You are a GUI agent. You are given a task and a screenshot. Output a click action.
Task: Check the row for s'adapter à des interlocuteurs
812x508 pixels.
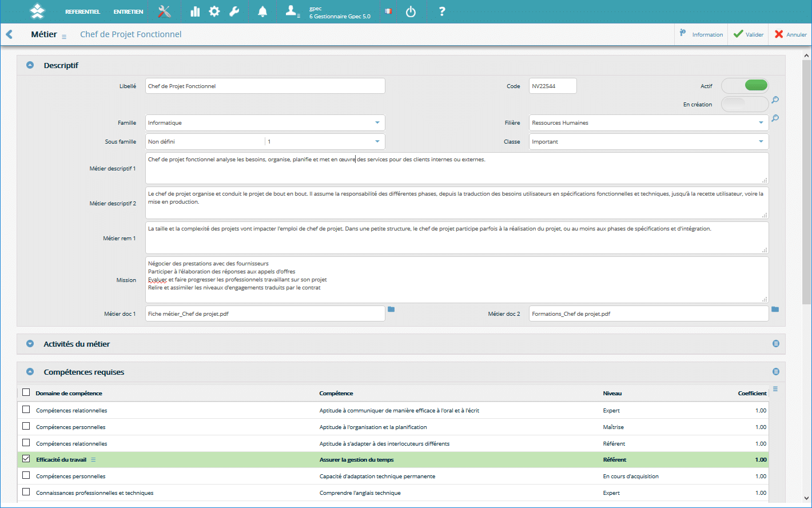coord(26,443)
